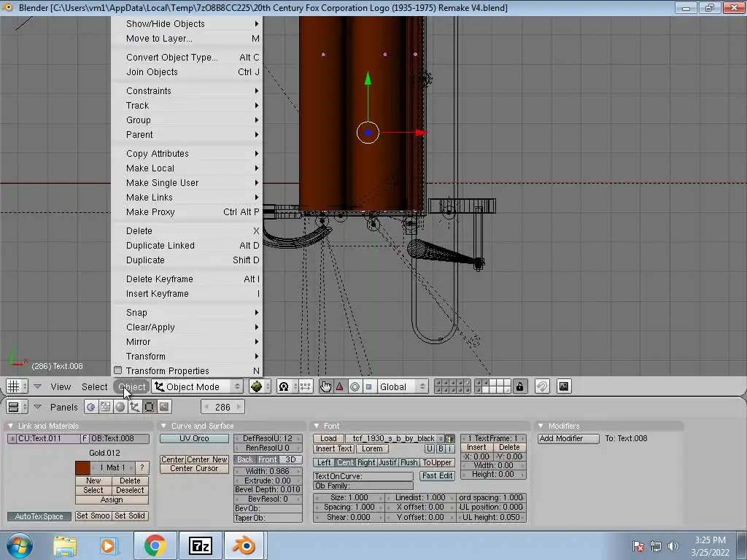This screenshot has width=747, height=560.
Task: Collapse the Curve and Surface panel
Action: click(163, 426)
